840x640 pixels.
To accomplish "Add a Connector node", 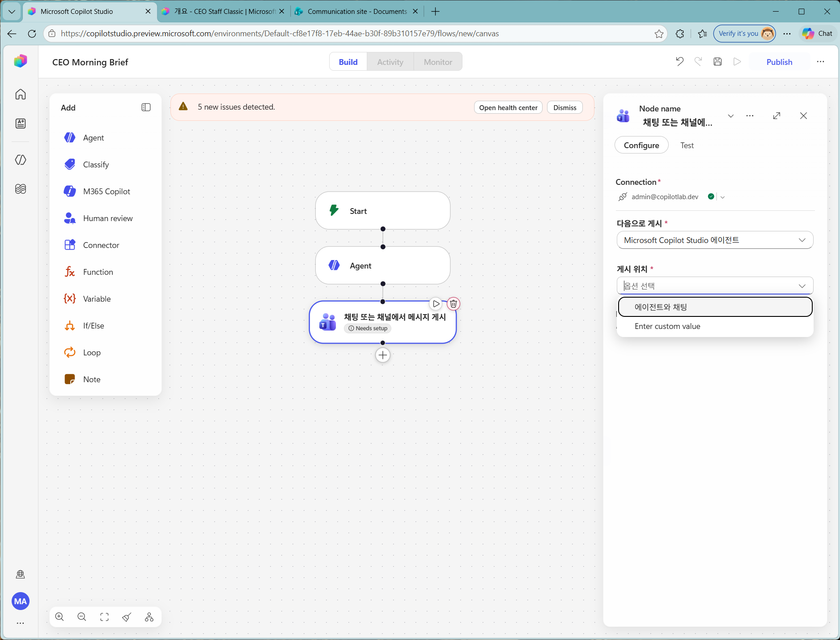I will click(x=106, y=245).
